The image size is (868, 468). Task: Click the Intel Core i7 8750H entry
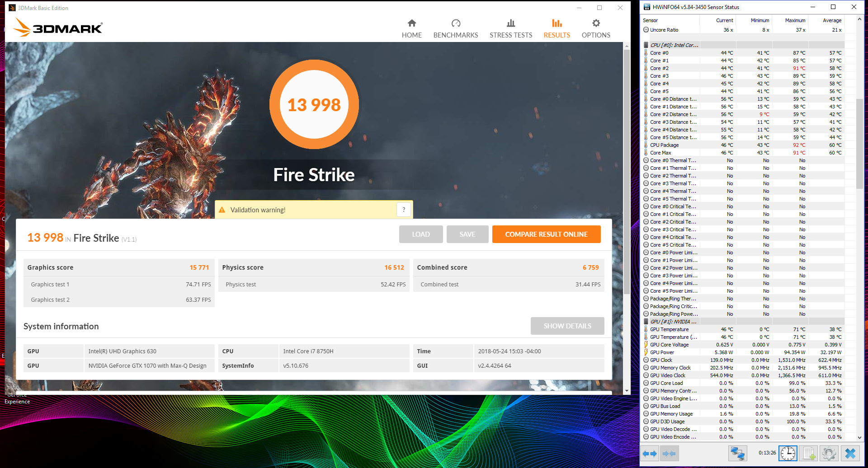click(308, 351)
